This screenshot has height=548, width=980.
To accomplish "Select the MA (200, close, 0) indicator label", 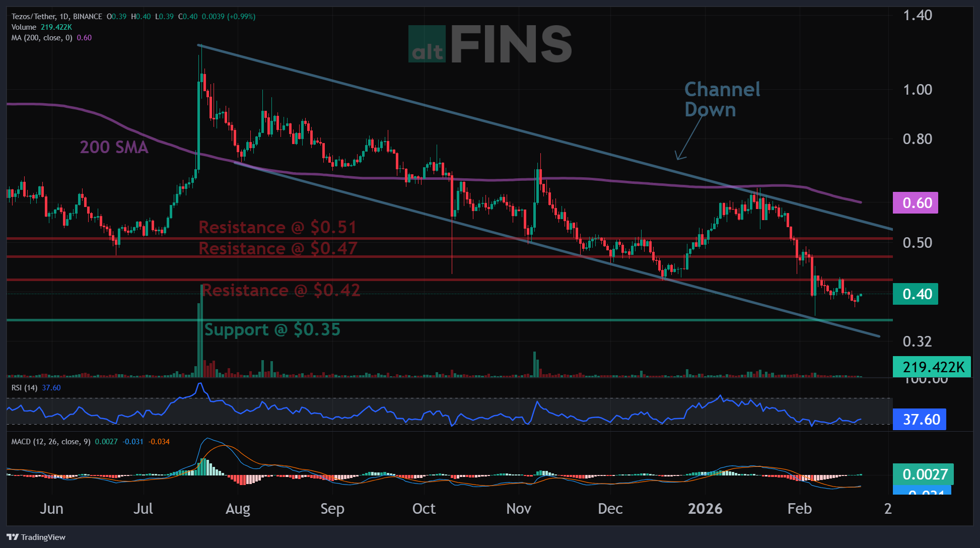I will (x=42, y=38).
